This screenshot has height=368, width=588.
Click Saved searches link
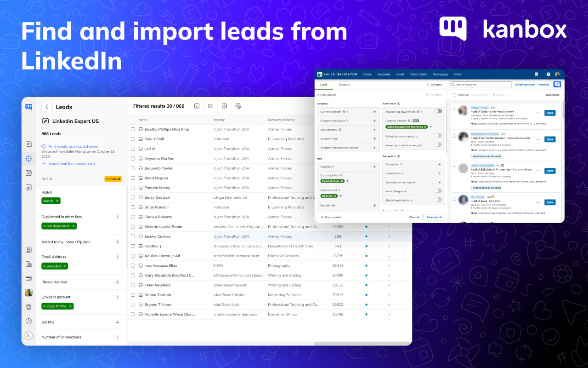click(525, 85)
